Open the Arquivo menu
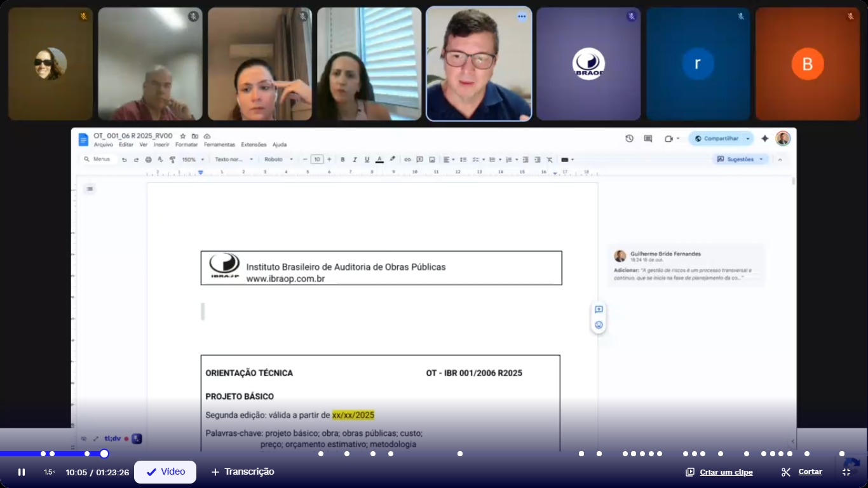This screenshot has height=488, width=868. [x=103, y=145]
